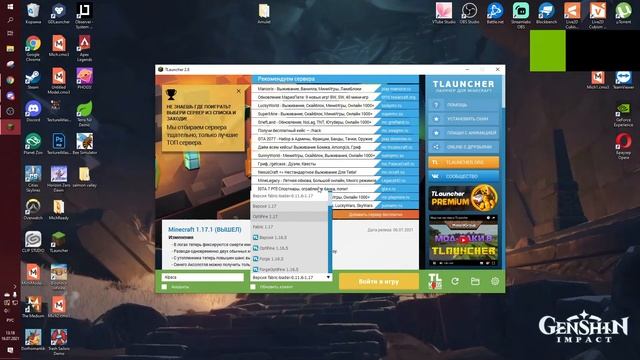Open the Recycle Bin (Корзина) icon
The height and width of the screenshot is (360, 640).
[x=33, y=13]
